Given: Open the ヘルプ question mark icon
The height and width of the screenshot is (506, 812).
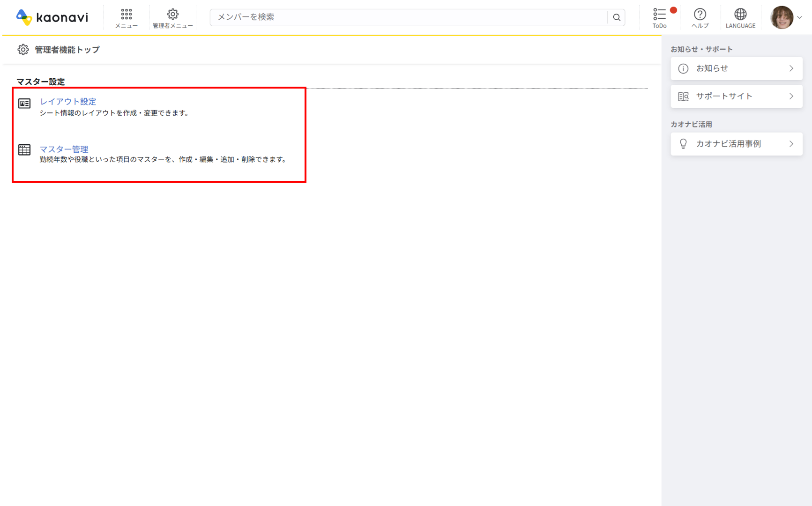Looking at the screenshot, I should click(700, 14).
